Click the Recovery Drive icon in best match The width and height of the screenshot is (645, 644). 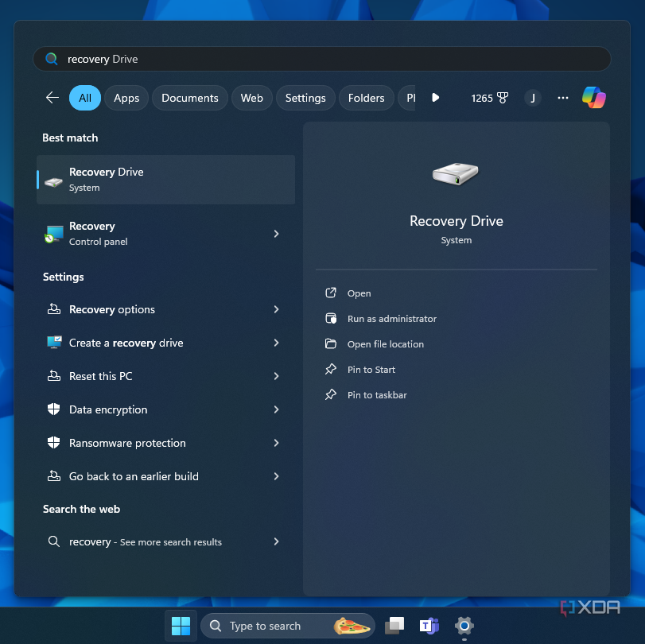[53, 181]
